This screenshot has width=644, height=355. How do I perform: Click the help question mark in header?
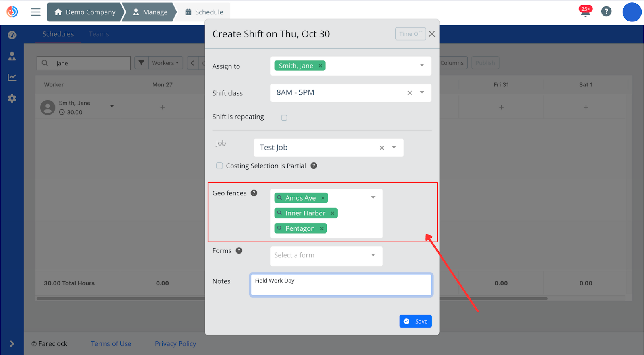(606, 12)
